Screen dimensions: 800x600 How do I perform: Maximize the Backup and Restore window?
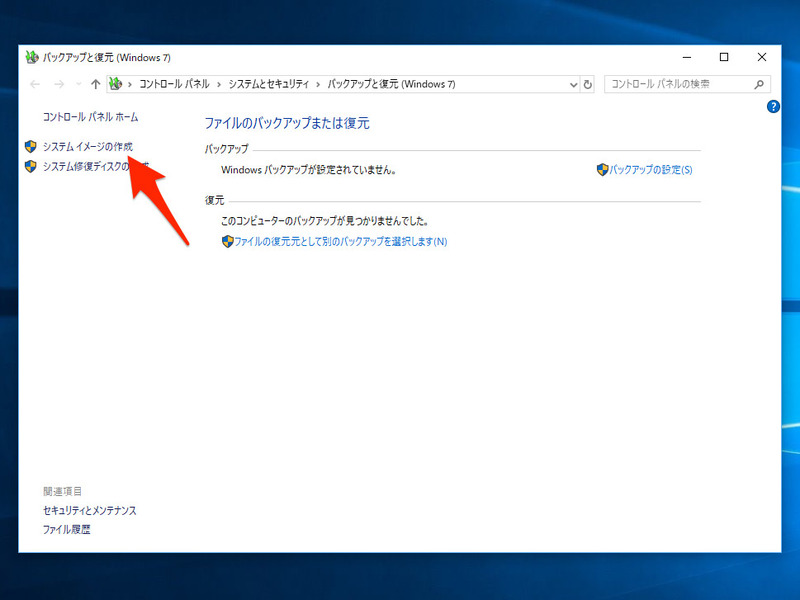tap(724, 57)
